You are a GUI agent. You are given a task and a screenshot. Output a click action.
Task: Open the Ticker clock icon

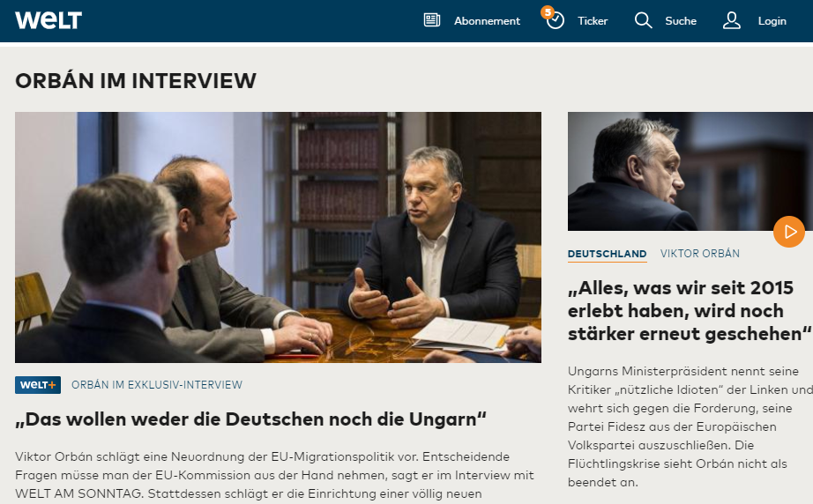tap(556, 21)
